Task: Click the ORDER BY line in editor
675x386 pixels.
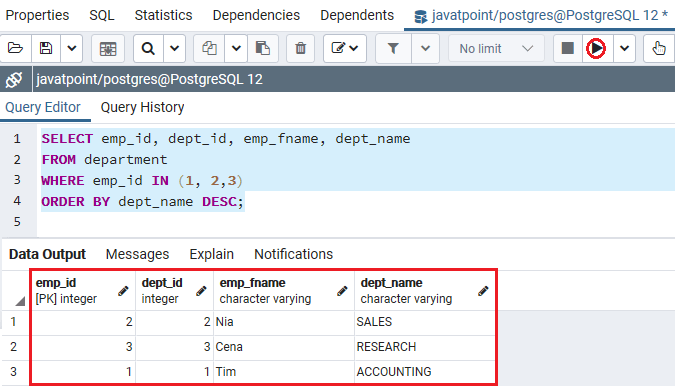Action: pos(142,201)
